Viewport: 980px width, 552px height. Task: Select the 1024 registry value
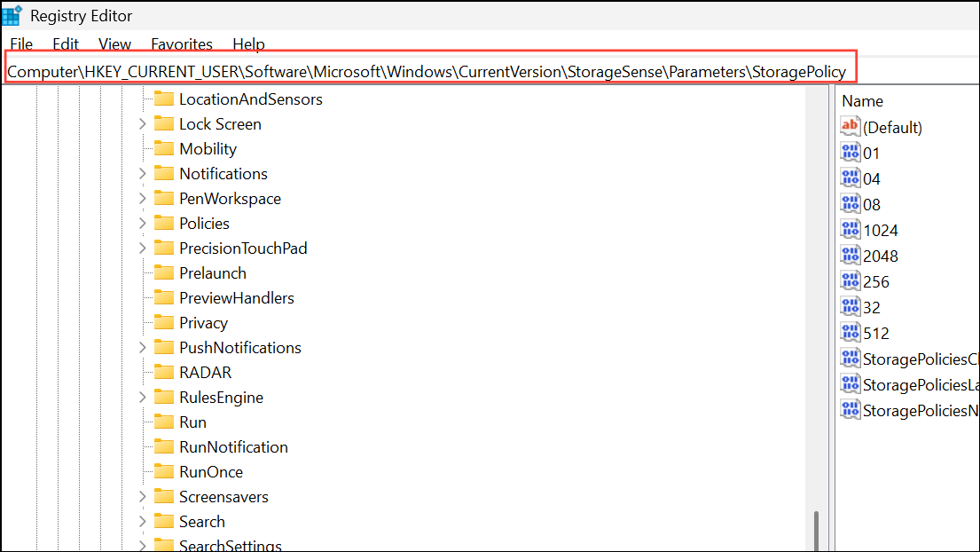click(x=881, y=231)
